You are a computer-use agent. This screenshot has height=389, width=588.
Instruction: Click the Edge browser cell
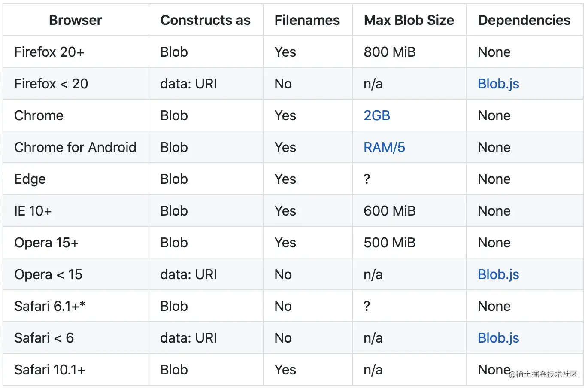30,179
